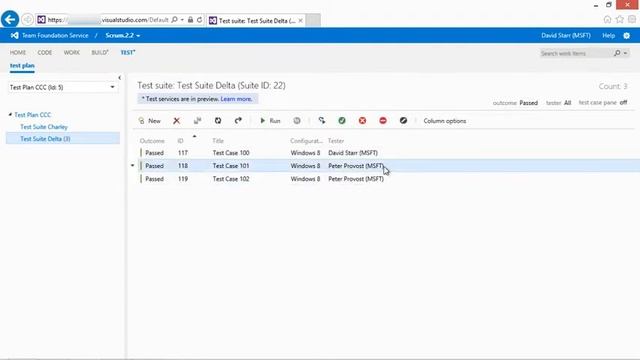Open the search options dropdown arrow
The height and width of the screenshot is (360, 640).
[625, 53]
